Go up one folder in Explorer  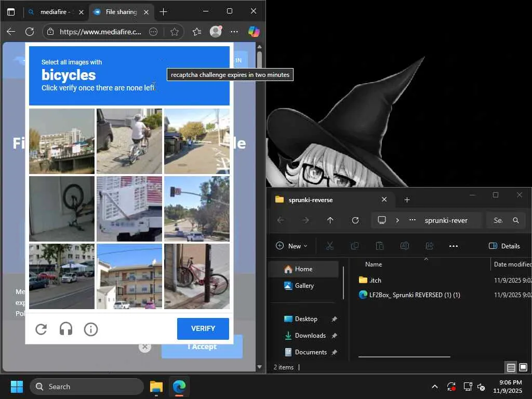tap(330, 220)
